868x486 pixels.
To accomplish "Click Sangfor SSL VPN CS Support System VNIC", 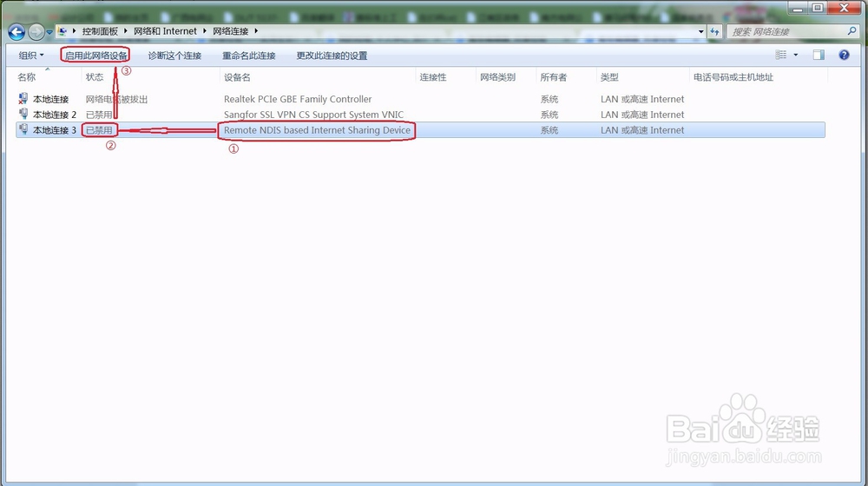I will tap(314, 115).
